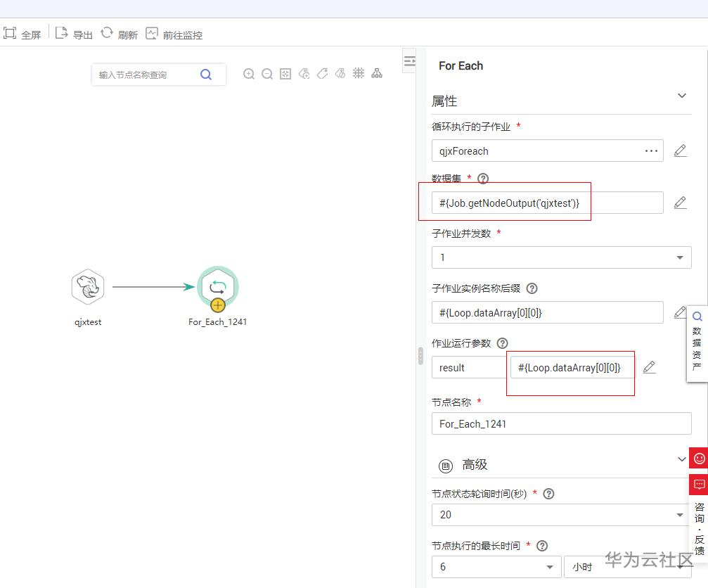Click the result parameter value field
The height and width of the screenshot is (588, 708).
572,368
